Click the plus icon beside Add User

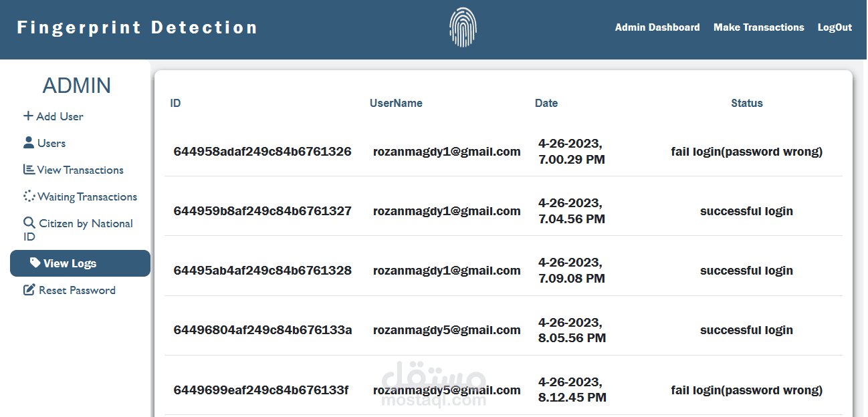pos(28,116)
